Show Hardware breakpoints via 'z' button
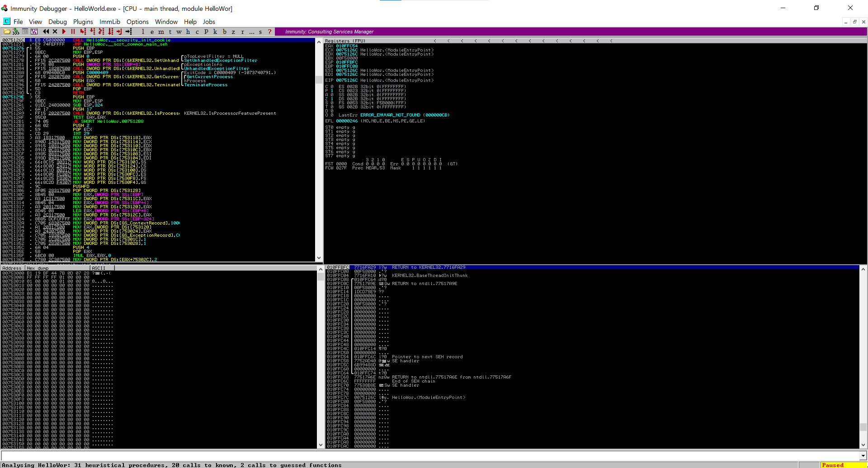Image resolution: width=868 pixels, height=468 pixels. (233, 32)
